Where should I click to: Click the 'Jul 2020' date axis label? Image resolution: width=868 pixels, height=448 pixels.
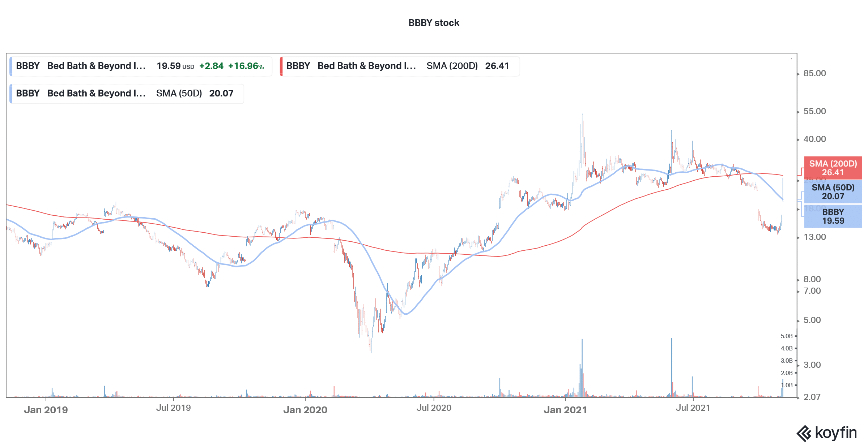pos(434,408)
